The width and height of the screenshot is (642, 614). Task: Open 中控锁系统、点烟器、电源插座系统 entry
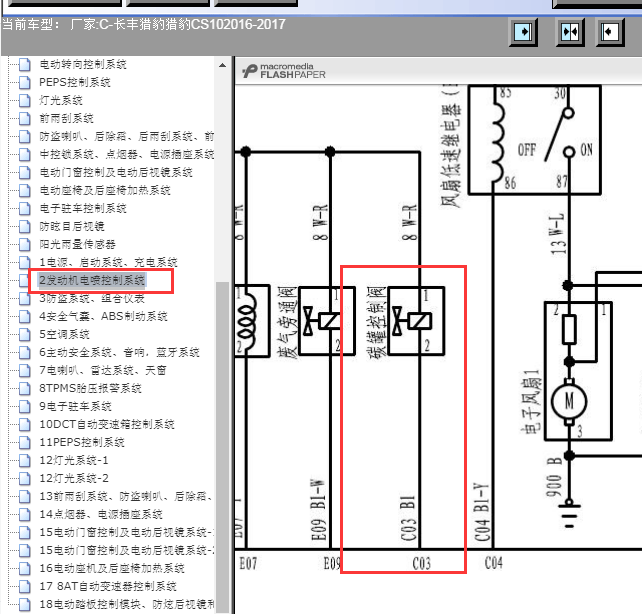pos(127,154)
